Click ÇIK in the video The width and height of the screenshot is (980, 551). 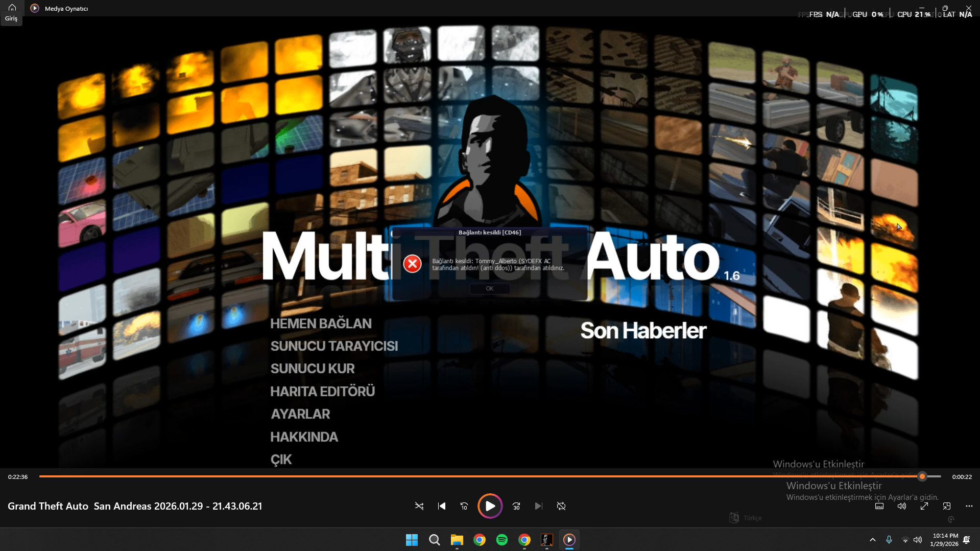(x=281, y=460)
